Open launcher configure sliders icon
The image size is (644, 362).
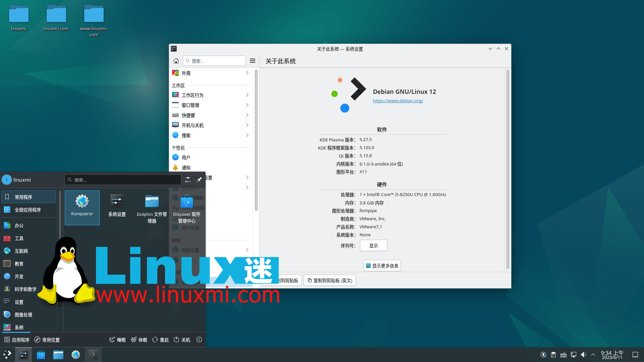click(x=188, y=180)
